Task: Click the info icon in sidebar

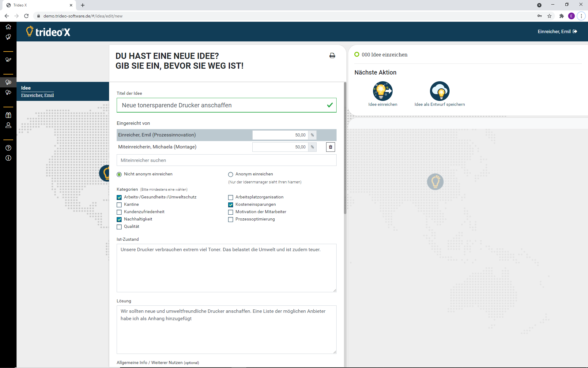Action: [8, 158]
